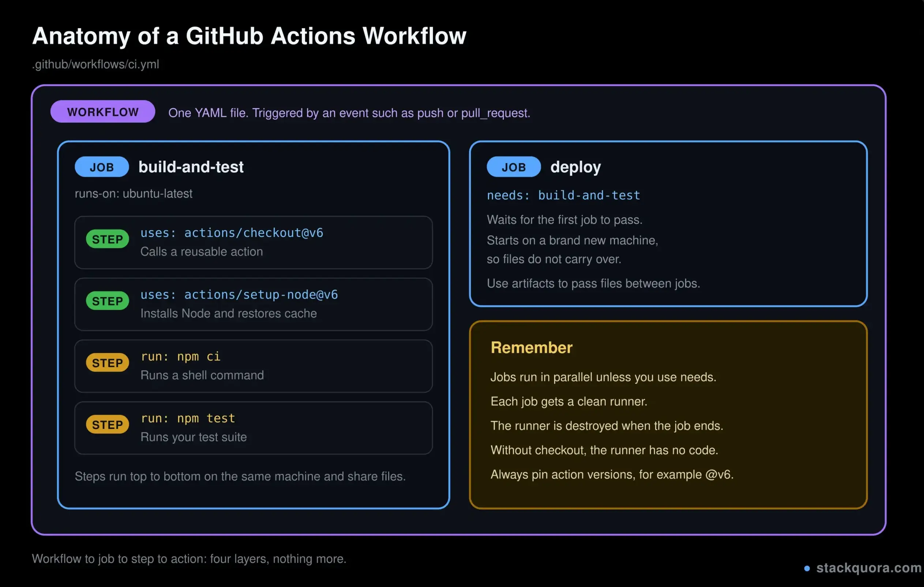The width and height of the screenshot is (924, 587).
Task: Click 'Waits for the first job to pass.'
Action: pyautogui.click(x=564, y=220)
